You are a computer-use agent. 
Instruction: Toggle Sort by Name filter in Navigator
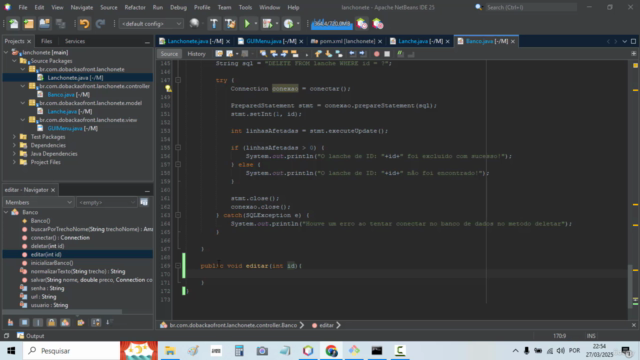point(96,322)
